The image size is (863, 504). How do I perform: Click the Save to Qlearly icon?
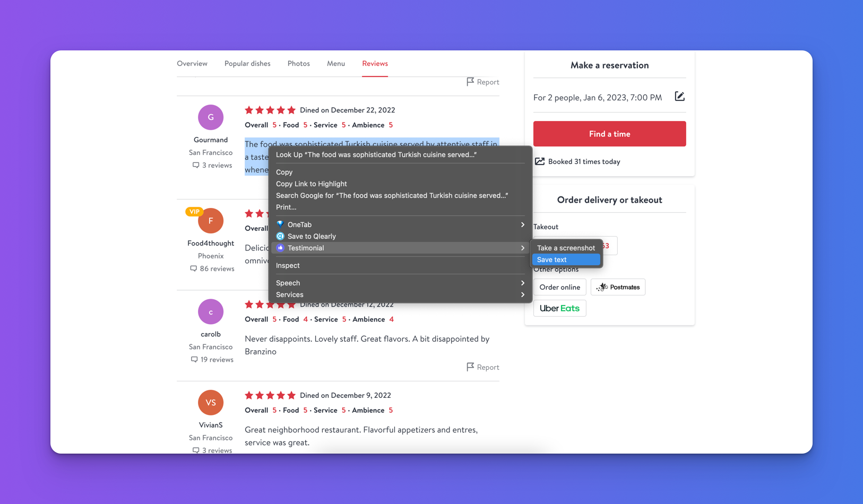280,236
